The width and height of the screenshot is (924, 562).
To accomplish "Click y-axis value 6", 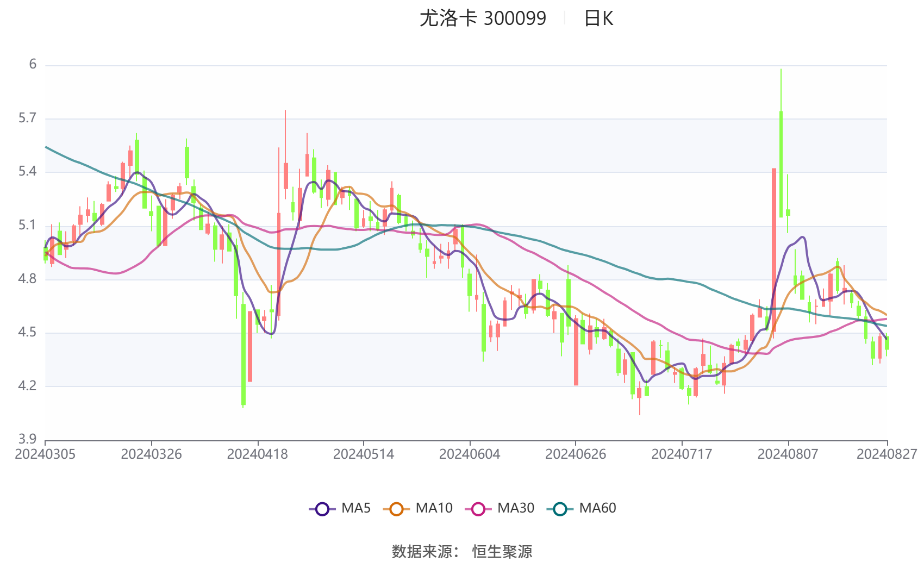I will point(33,65).
